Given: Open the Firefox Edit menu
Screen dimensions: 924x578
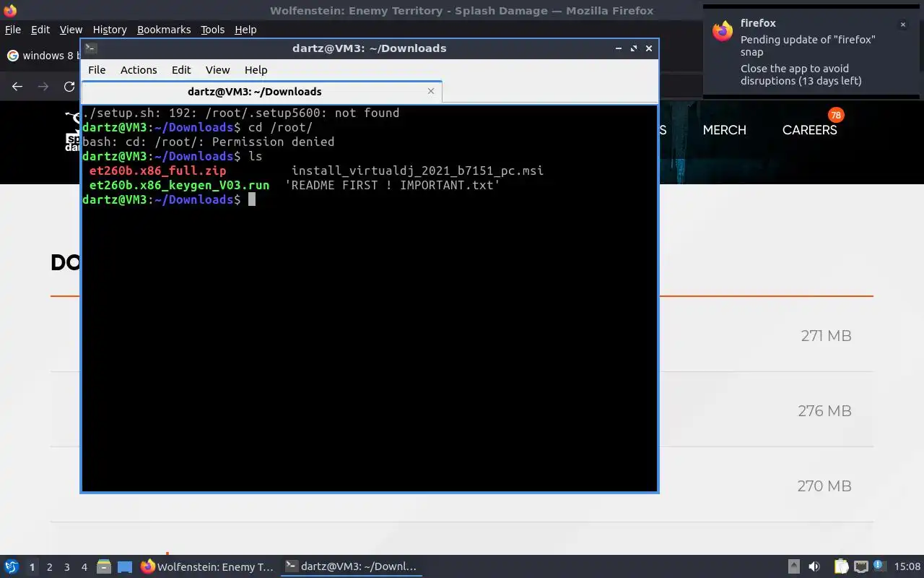Looking at the screenshot, I should tap(40, 30).
